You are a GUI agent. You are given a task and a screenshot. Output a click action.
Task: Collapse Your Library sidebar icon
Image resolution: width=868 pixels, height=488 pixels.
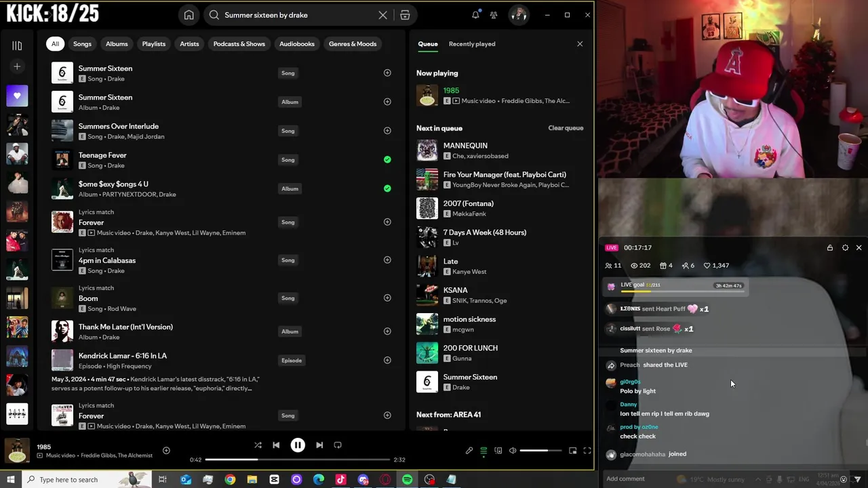17,45
